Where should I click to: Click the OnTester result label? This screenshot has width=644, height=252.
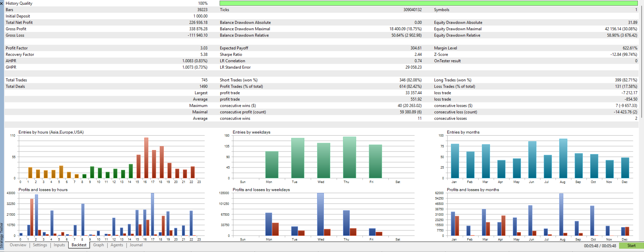coord(447,61)
